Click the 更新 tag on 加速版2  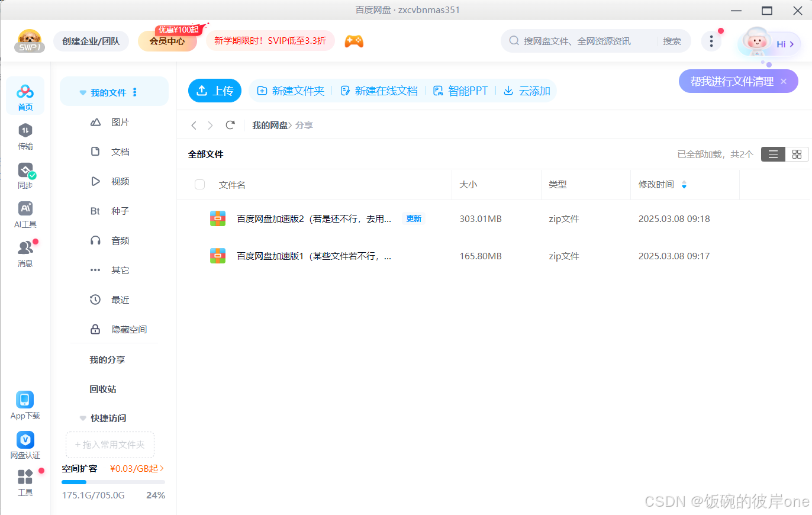pos(414,218)
